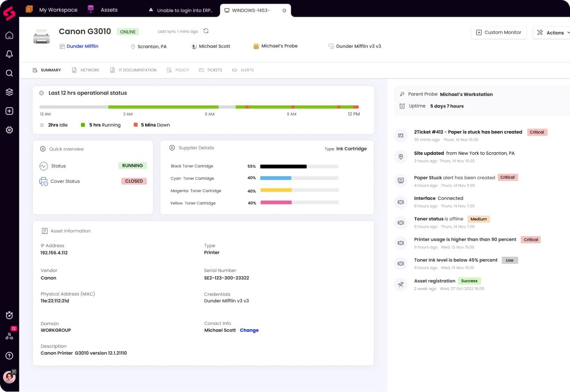This screenshot has width=570, height=392.
Task: Switch to My Workspace tab
Action: click(52, 9)
